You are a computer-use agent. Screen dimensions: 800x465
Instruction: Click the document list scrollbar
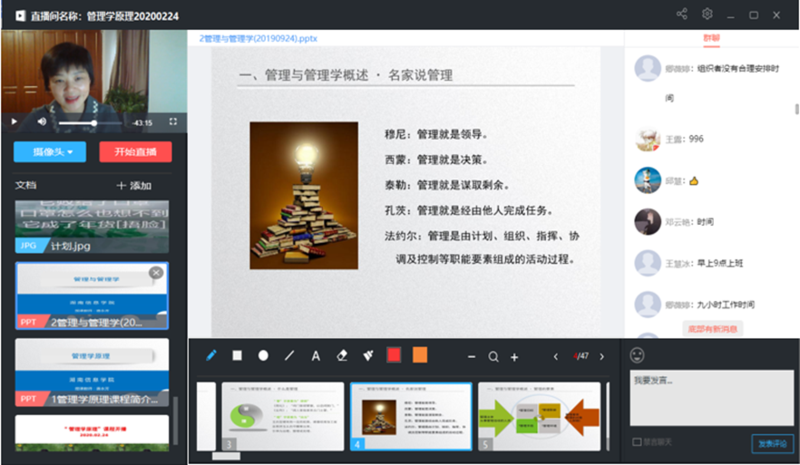click(x=176, y=421)
